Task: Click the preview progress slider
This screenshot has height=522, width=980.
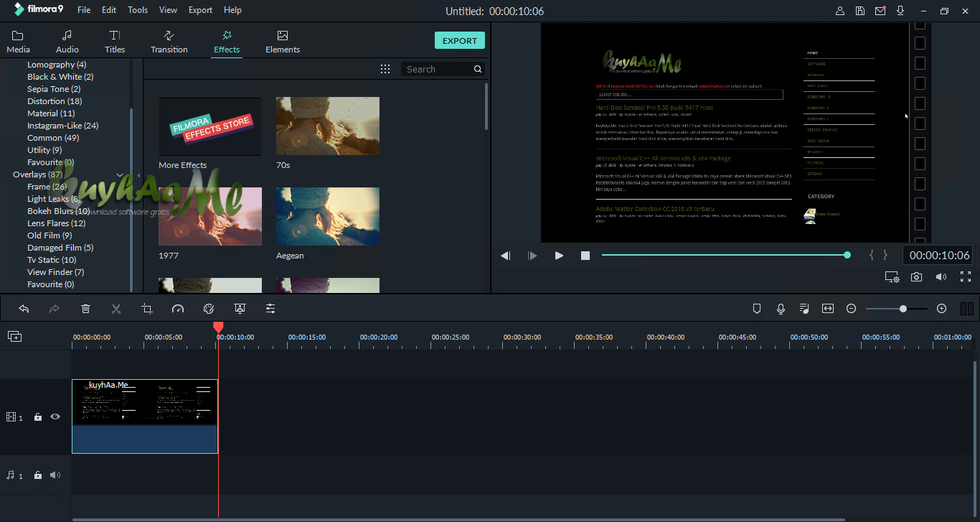Action: (725, 255)
